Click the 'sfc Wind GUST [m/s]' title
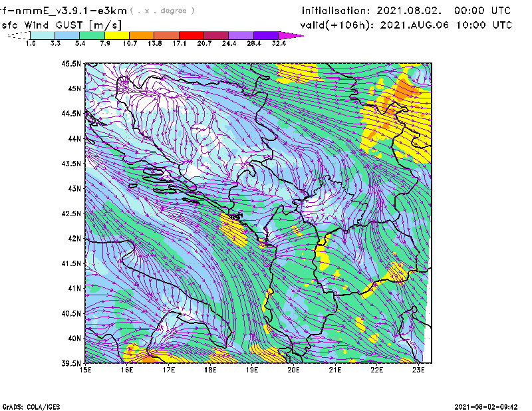 [61, 25]
